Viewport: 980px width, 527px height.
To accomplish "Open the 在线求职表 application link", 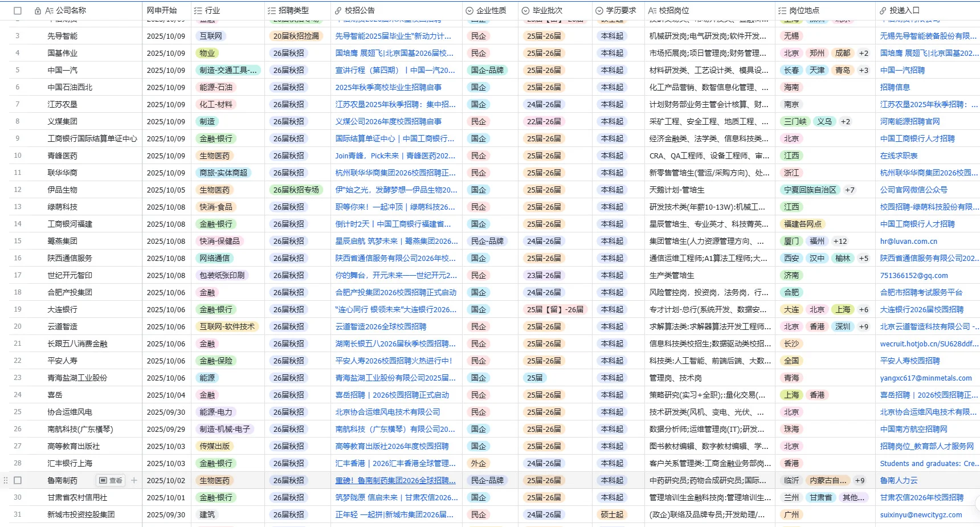I will [x=899, y=156].
